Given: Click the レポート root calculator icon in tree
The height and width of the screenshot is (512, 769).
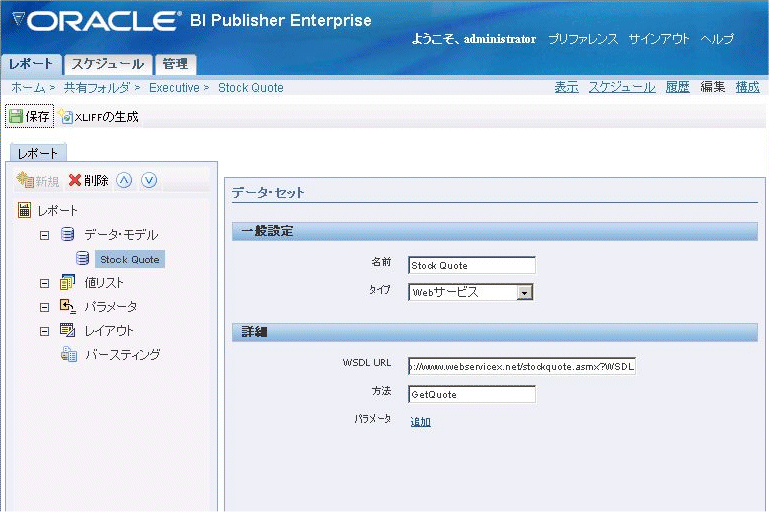Looking at the screenshot, I should point(24,210).
